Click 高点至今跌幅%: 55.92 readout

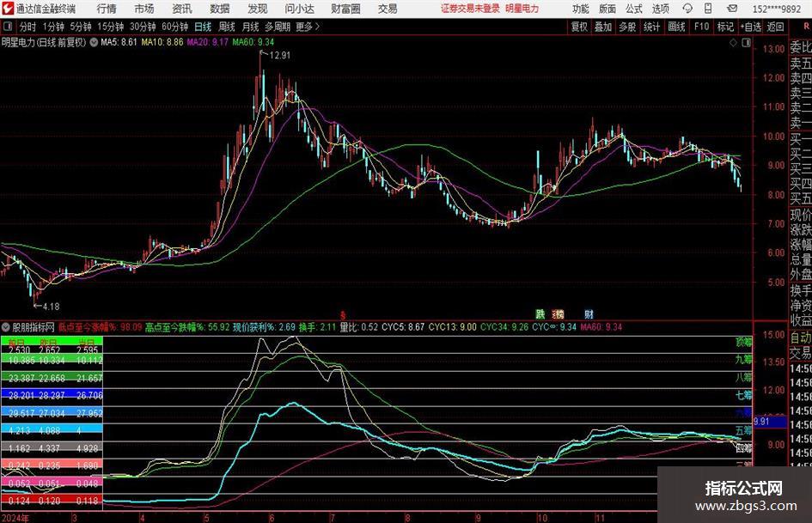pyautogui.click(x=187, y=327)
